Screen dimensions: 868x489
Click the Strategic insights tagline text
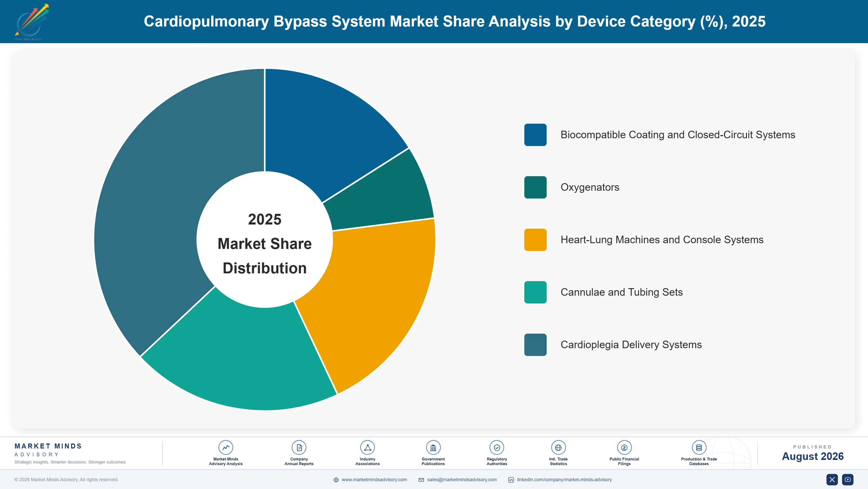click(x=70, y=462)
